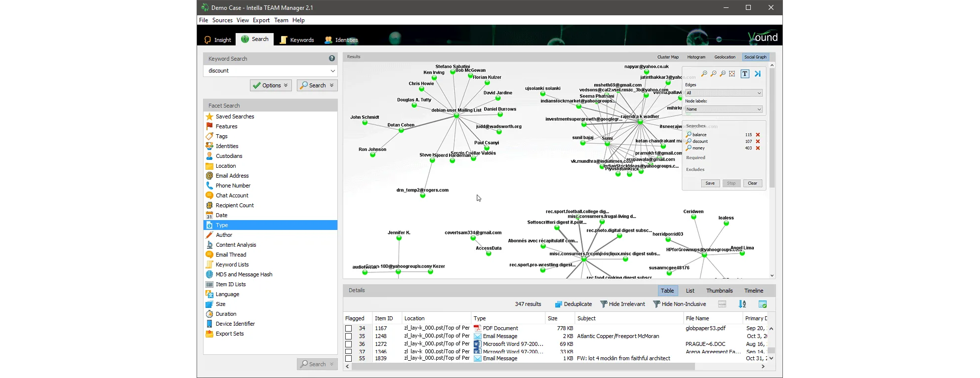Reset graph zoom to 1:1
Viewport: 980px width, 378px height.
point(723,74)
